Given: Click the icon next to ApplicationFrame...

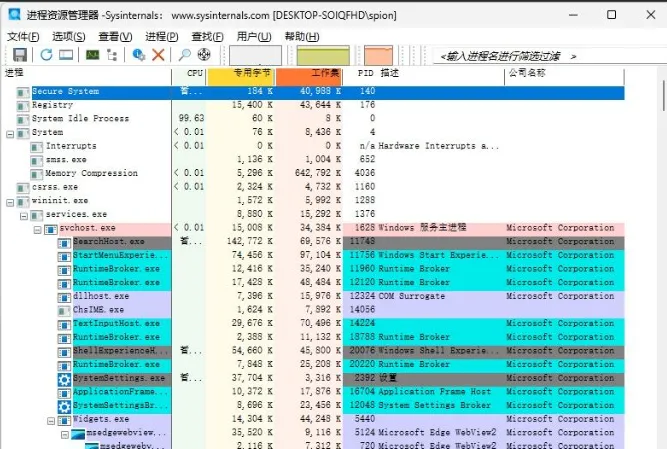Looking at the screenshot, I should click(64, 393).
